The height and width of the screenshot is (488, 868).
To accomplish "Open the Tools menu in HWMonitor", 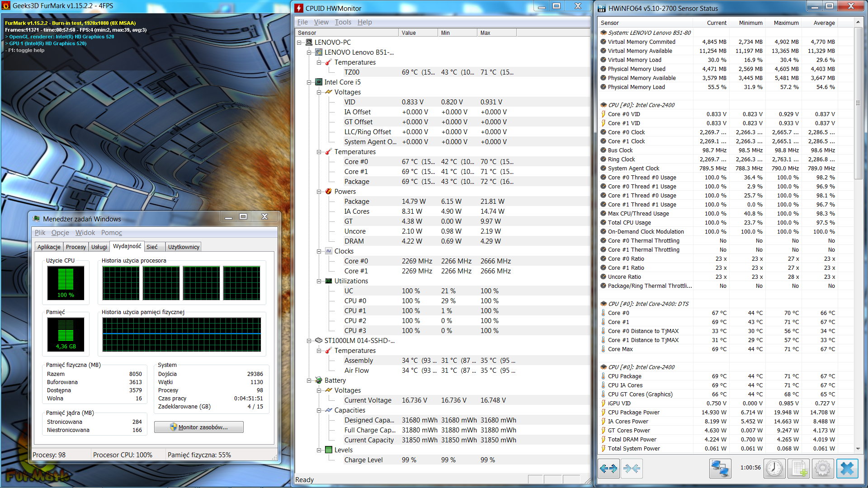I will pyautogui.click(x=343, y=22).
